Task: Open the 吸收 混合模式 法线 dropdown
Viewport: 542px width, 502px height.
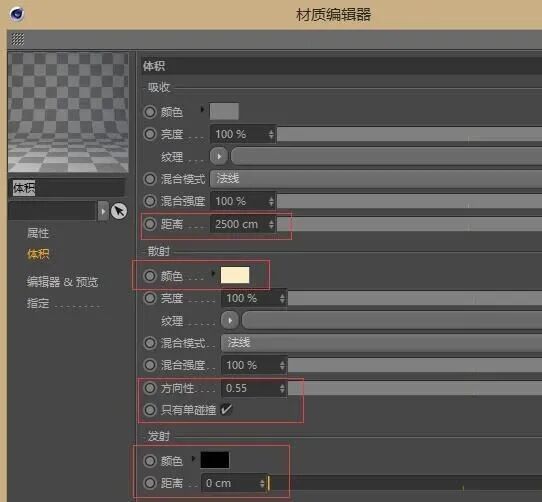Action: pos(376,179)
